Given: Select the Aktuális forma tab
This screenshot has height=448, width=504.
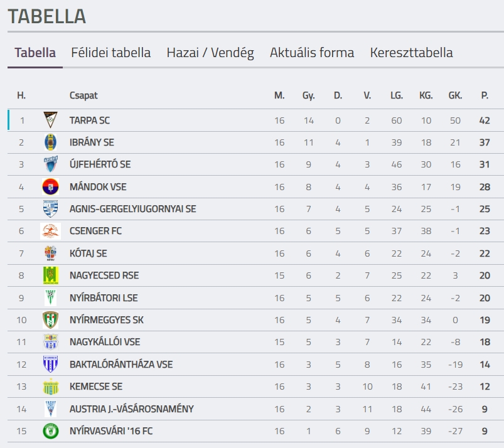Looking at the screenshot, I should point(312,53).
